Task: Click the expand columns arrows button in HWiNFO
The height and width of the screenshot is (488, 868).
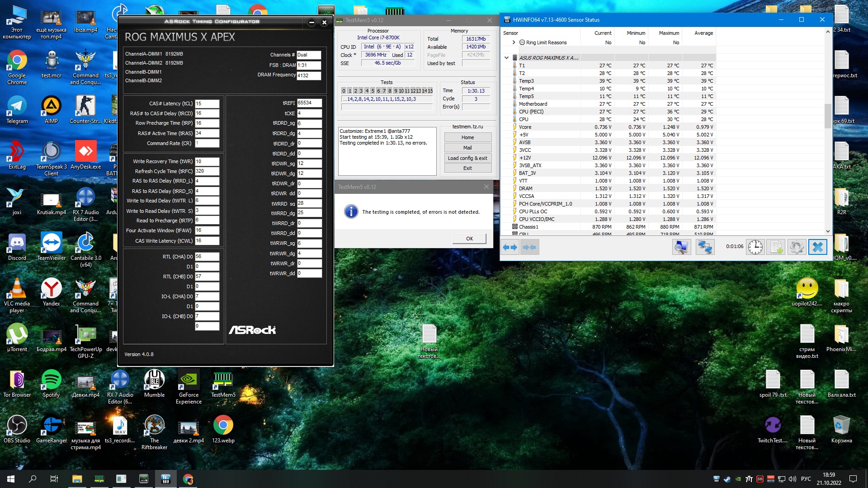Action: pos(510,247)
